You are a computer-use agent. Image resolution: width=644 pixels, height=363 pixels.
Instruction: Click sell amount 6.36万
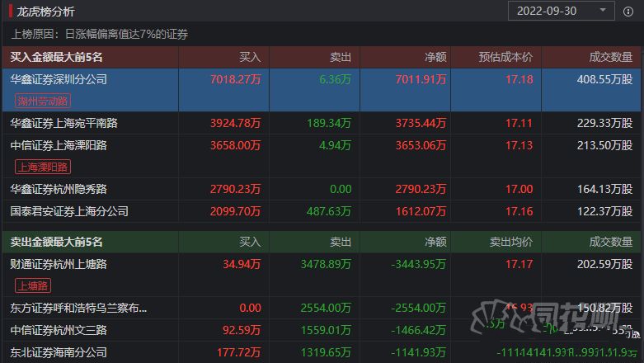[335, 79]
